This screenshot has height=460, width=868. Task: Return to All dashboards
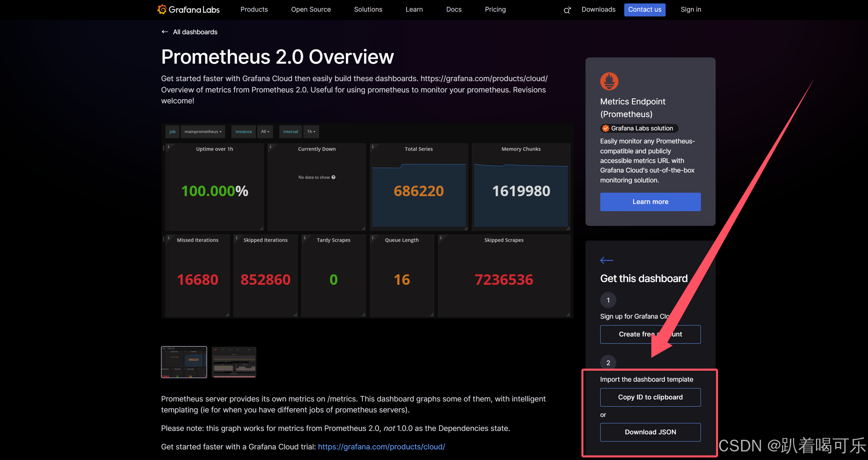tap(195, 32)
